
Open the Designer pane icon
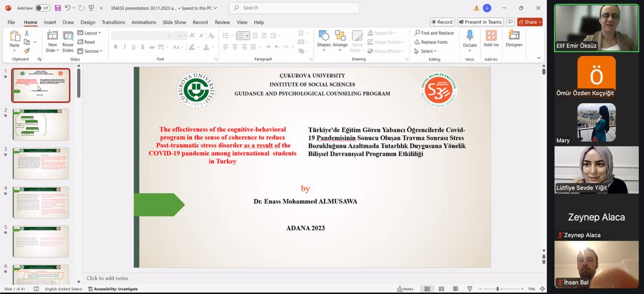(x=514, y=36)
